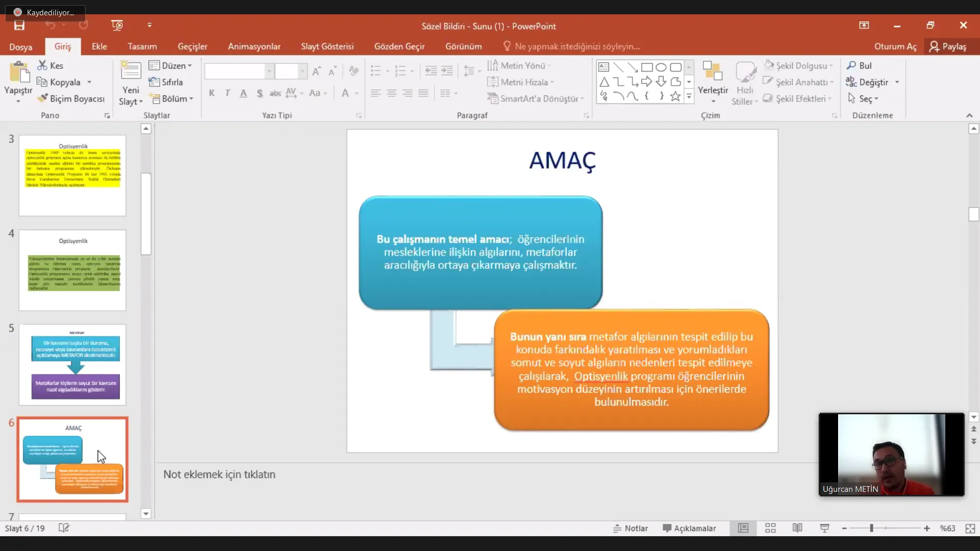
Task: Start presentation from beginning icon
Action: [117, 26]
